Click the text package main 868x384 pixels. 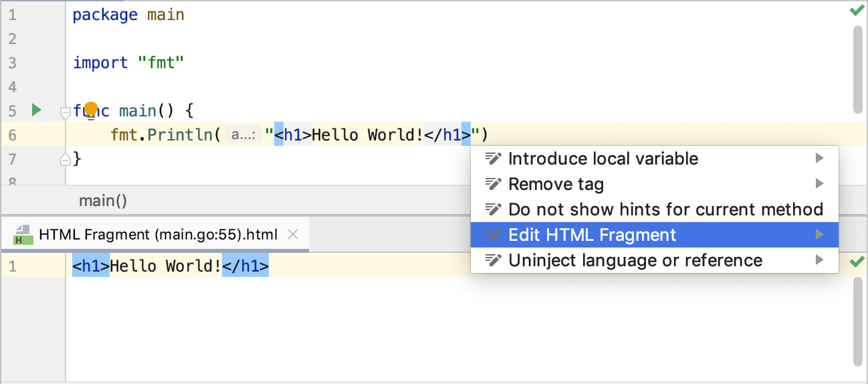(128, 15)
